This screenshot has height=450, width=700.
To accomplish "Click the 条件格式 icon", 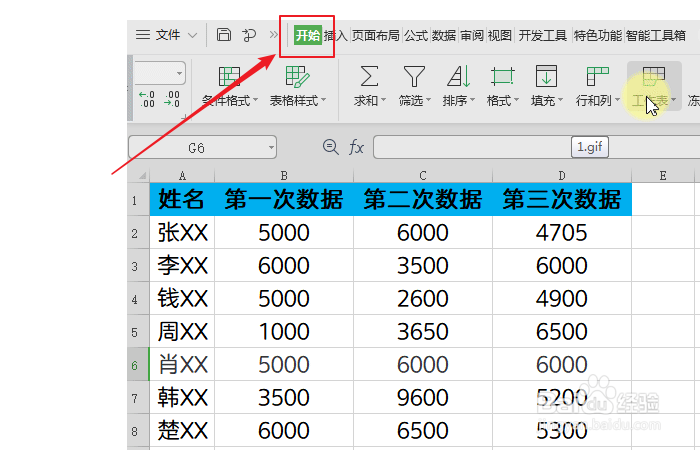I will 229,76.
